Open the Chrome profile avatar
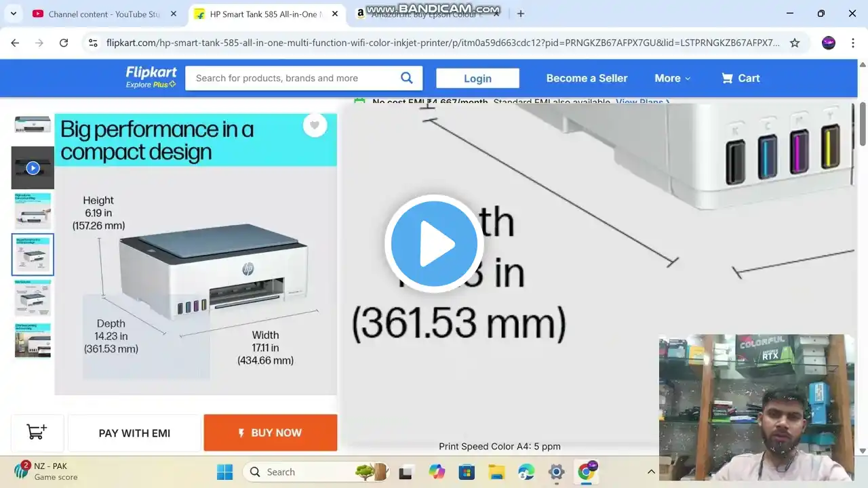The width and height of the screenshot is (868, 488). point(829,43)
